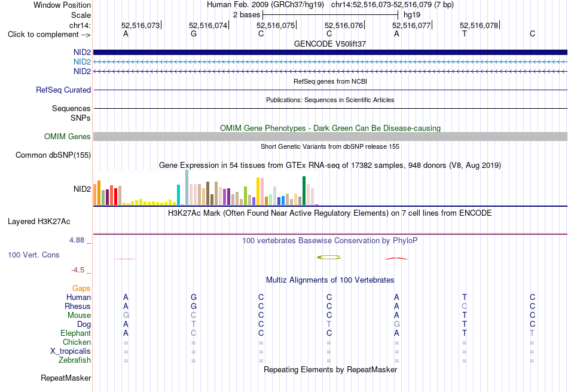Click '100 vertebrates Basewise Conservation by PhyloP' title
Screen dimensions: 568x392
[x=330, y=241]
